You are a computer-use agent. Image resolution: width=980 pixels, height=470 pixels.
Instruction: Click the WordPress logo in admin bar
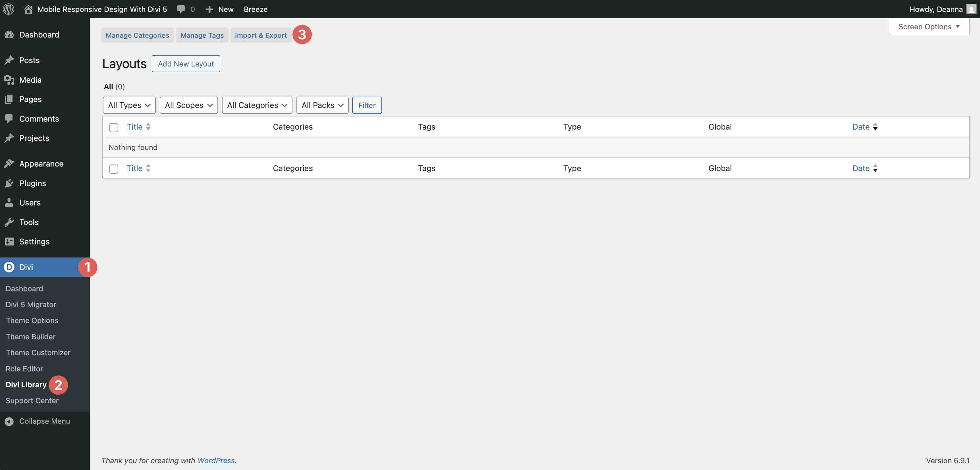coord(8,9)
